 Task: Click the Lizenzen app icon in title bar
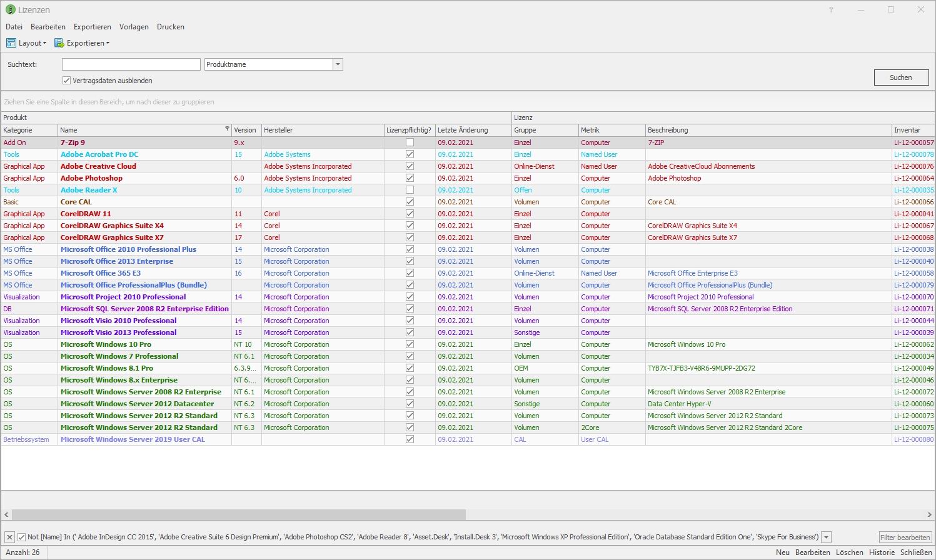pyautogui.click(x=10, y=10)
